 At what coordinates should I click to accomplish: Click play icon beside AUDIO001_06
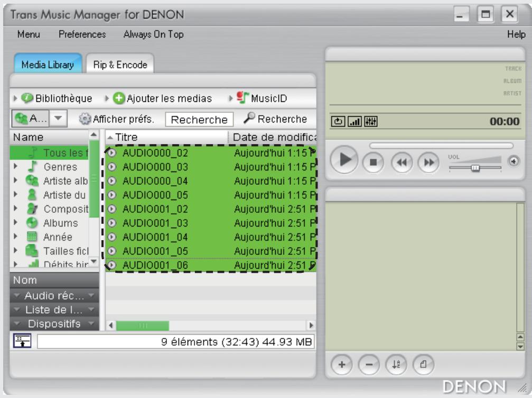pos(111,265)
